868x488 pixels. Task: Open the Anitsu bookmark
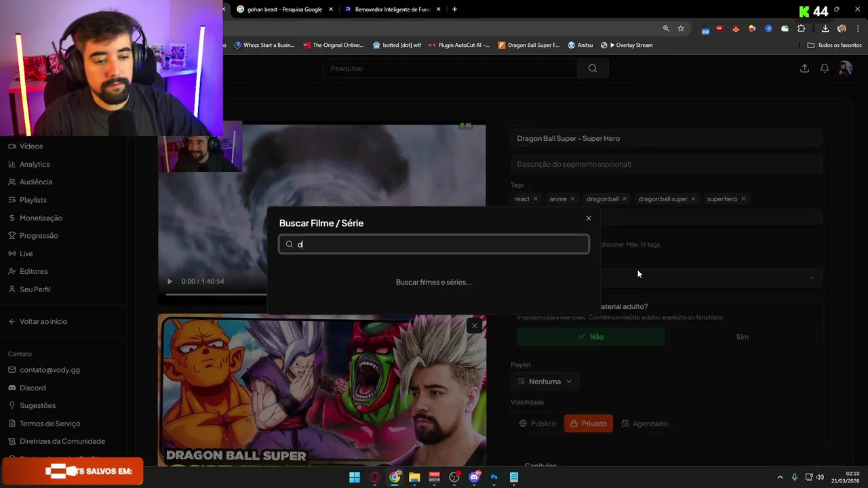(x=580, y=45)
